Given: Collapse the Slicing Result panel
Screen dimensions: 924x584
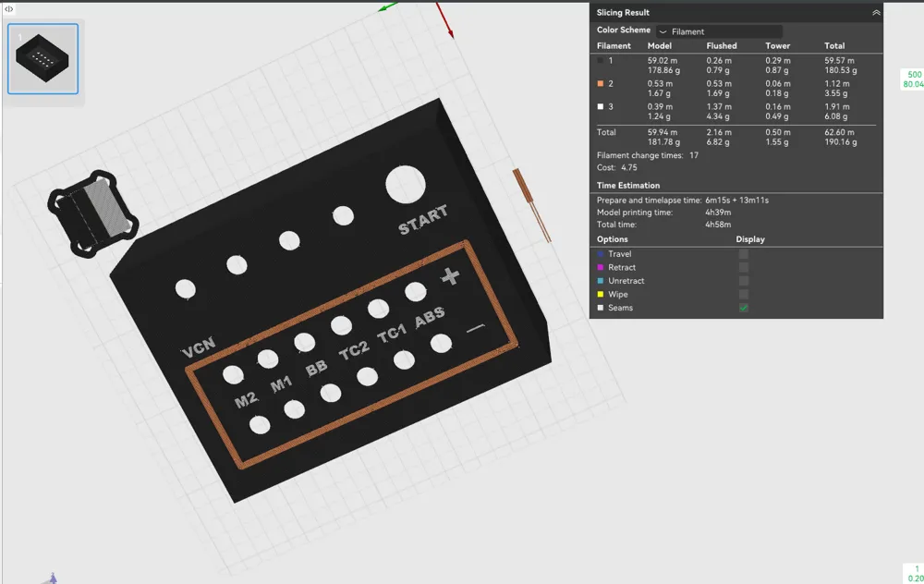Looking at the screenshot, I should 876,12.
